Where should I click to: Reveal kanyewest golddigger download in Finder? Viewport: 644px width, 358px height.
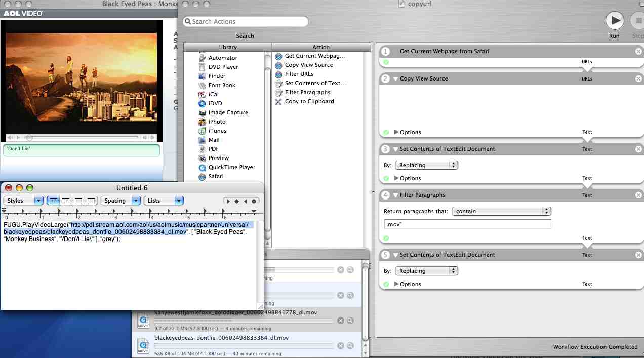pyautogui.click(x=350, y=321)
